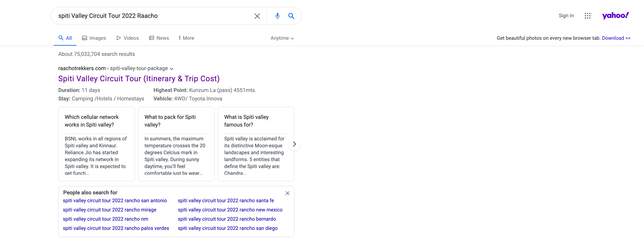Click the "Duration: 11 days" text
644x242 pixels.
pyautogui.click(x=79, y=90)
